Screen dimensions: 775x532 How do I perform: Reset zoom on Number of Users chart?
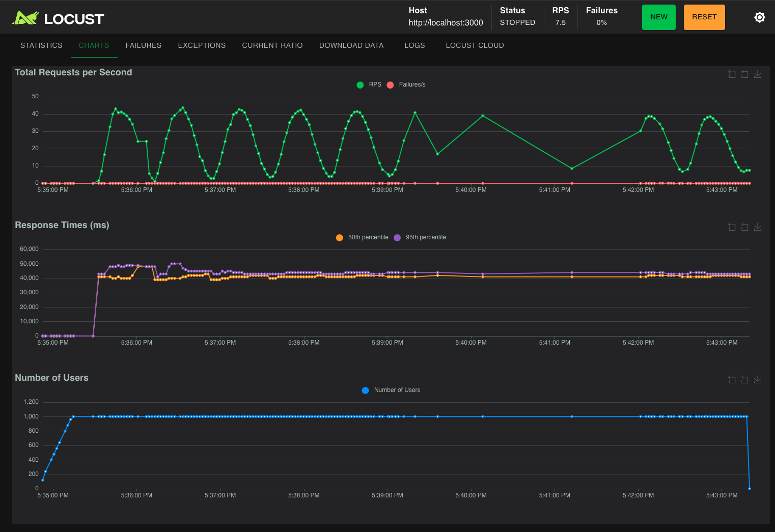(744, 380)
